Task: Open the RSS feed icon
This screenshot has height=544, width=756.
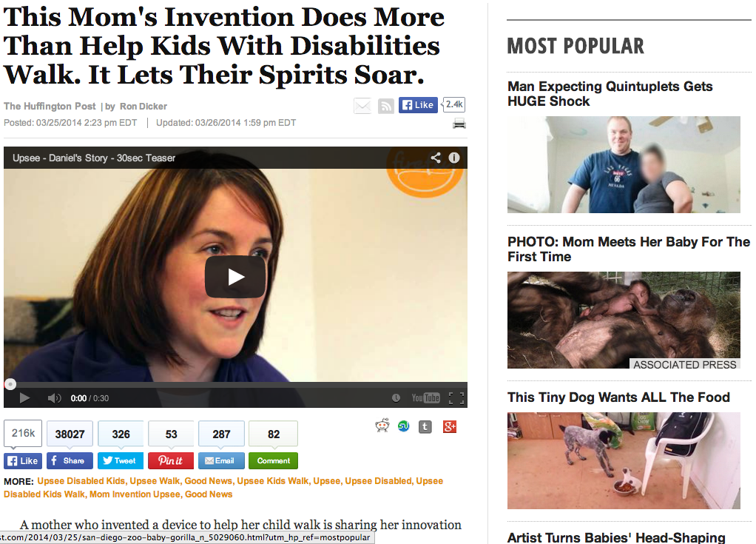Action: [x=385, y=106]
